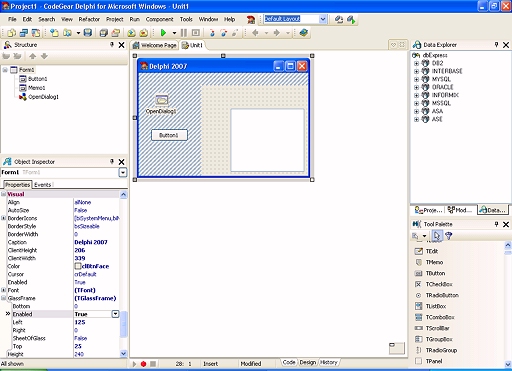Click the Delphi helmet icon beside Help
The image size is (512, 371).
point(251,20)
